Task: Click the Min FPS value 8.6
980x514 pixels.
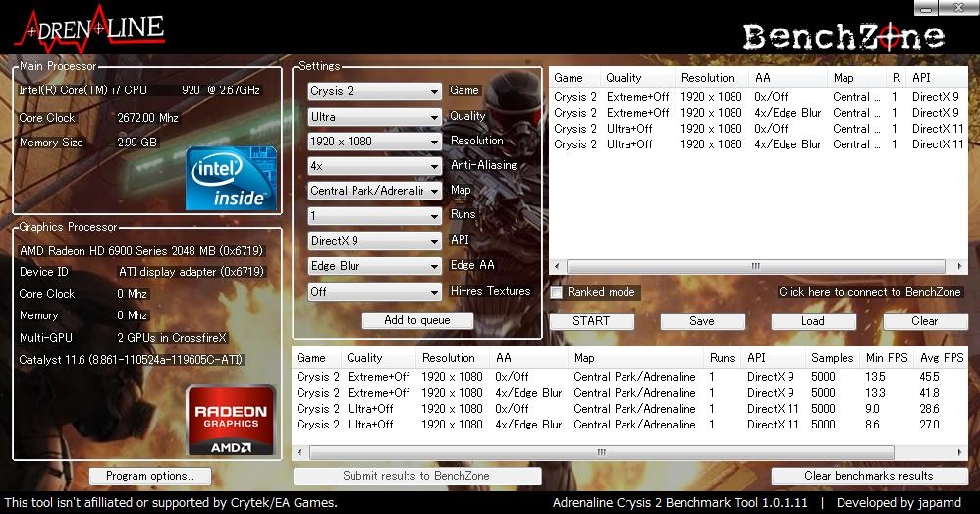Action: coord(872,424)
